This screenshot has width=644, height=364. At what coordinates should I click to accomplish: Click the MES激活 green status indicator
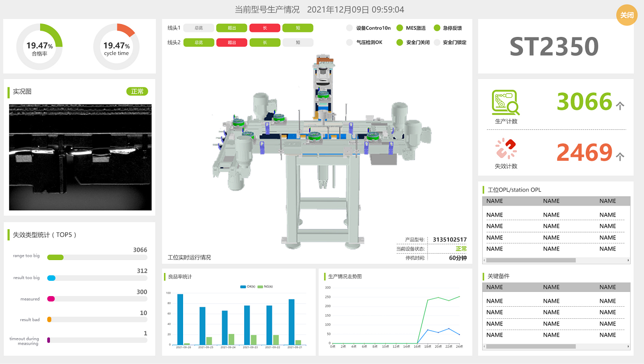pos(400,28)
